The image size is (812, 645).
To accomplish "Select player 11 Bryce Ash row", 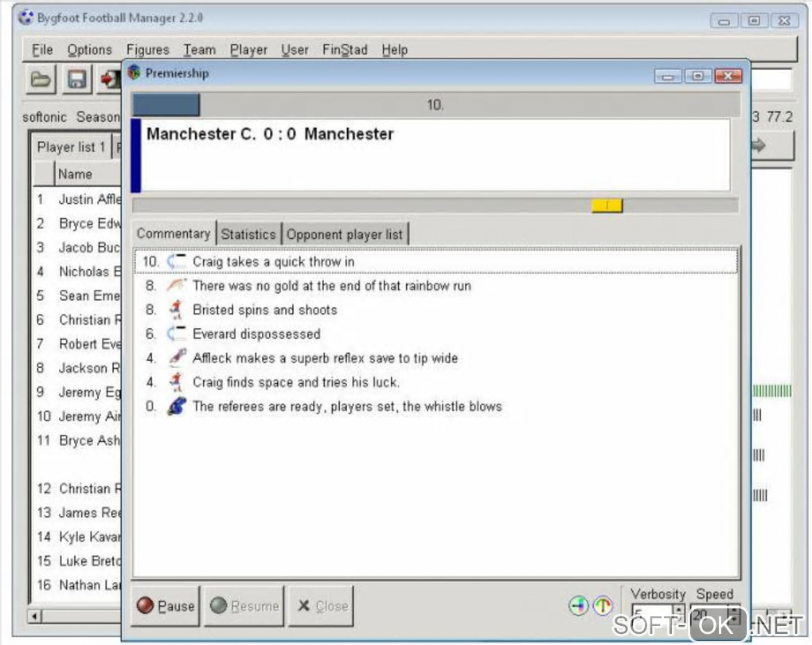I will tap(78, 440).
